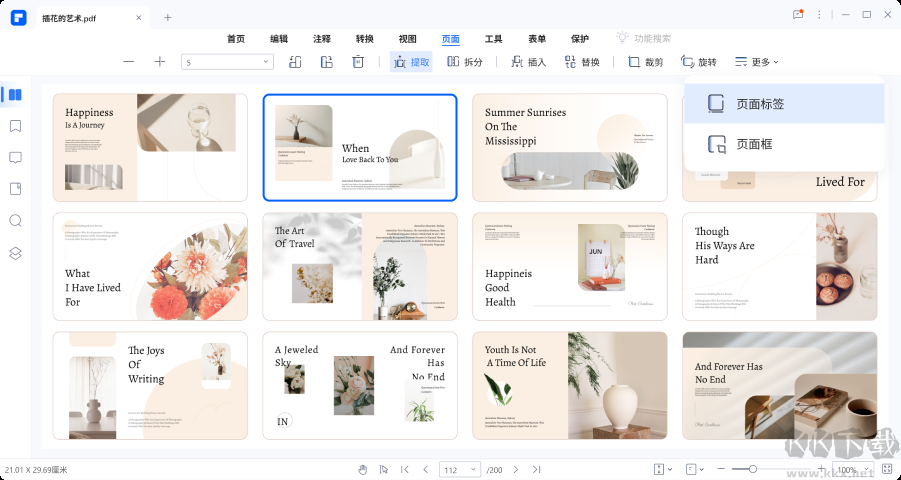This screenshot has height=480, width=901.
Task: Switch to the 编辑 tab
Action: click(x=279, y=39)
